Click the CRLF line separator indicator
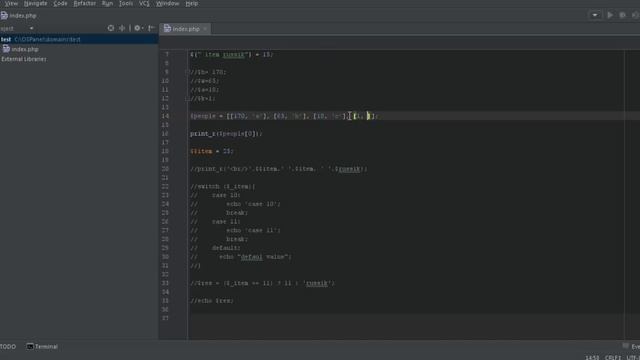The height and width of the screenshot is (360, 640). click(x=613, y=358)
